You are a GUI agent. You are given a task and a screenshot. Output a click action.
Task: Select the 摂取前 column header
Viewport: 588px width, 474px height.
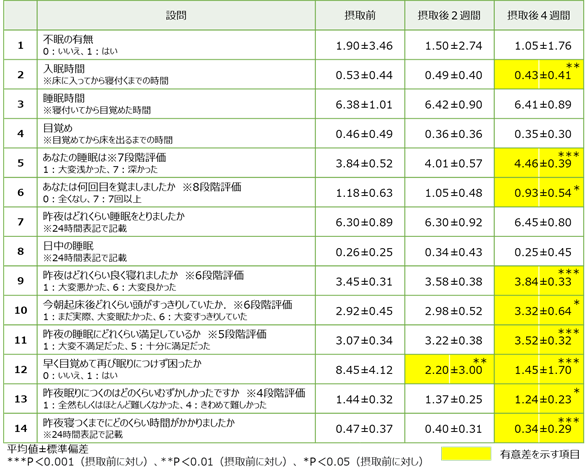(360, 15)
